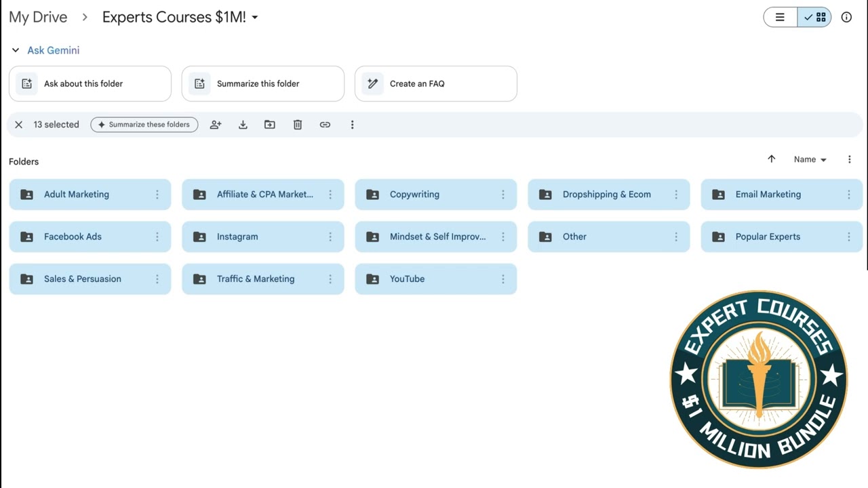Open more actions for Email Marketing
This screenshot has height=488, width=868.
click(x=849, y=195)
